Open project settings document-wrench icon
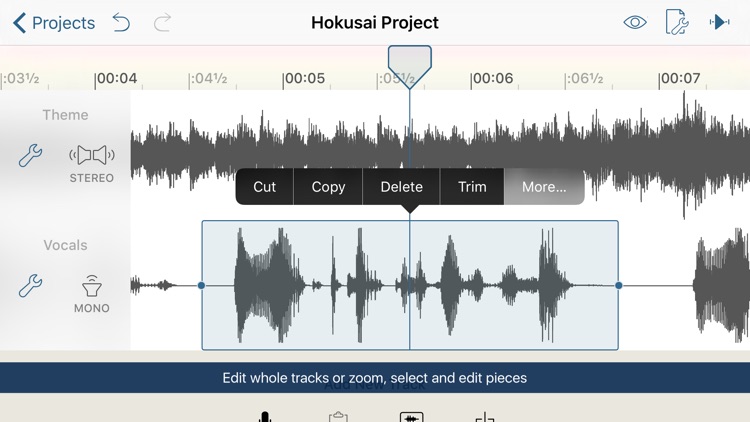 click(677, 22)
